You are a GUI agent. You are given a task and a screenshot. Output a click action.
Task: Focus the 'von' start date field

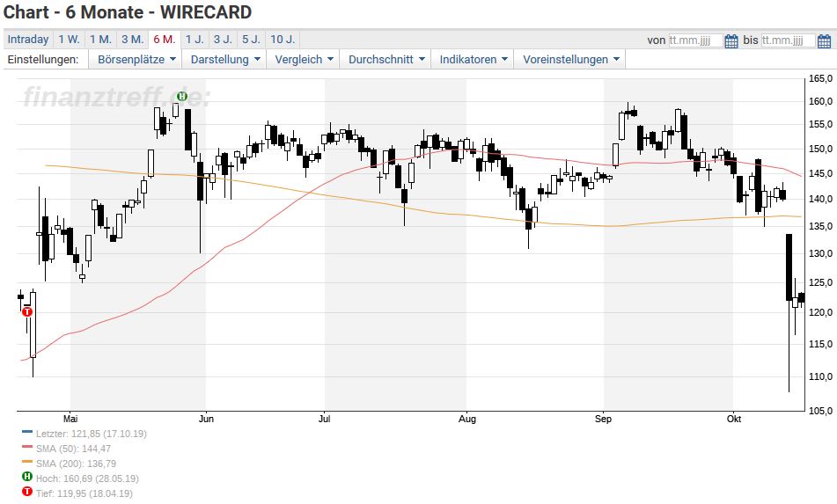(x=695, y=40)
